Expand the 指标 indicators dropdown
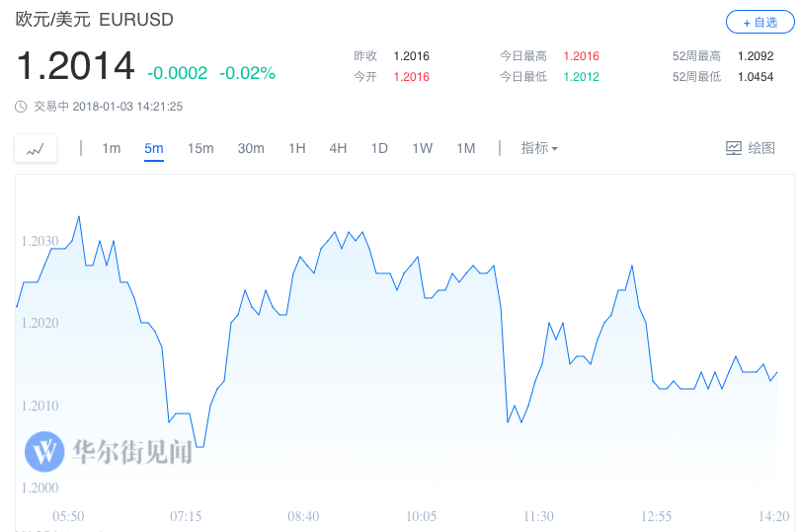Screen dimensions: 799x532 pos(539,148)
